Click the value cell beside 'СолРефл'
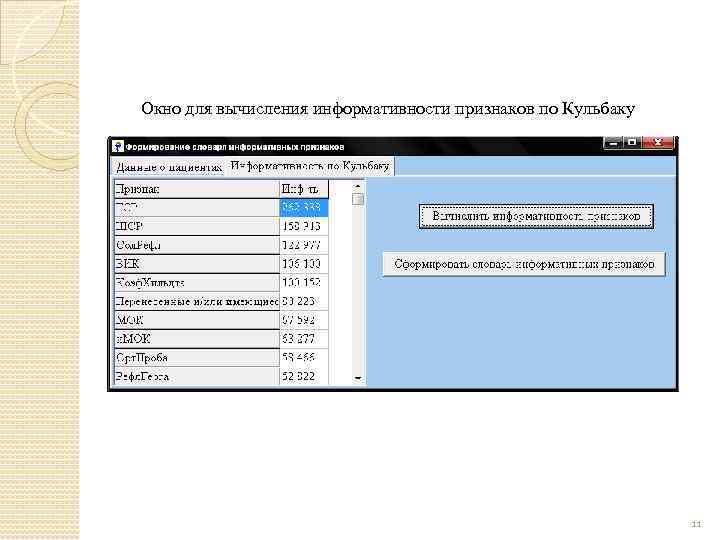This screenshot has width=720, height=540. point(304,246)
